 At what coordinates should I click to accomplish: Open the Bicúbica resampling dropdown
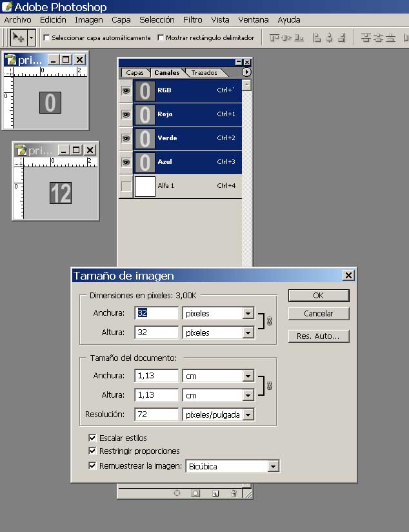(x=273, y=466)
